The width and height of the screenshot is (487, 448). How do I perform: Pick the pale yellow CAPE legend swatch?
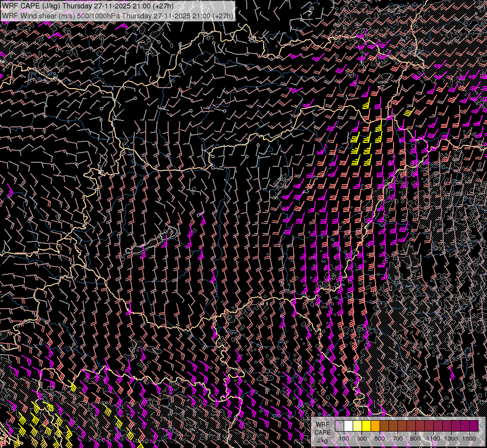[x=357, y=426]
